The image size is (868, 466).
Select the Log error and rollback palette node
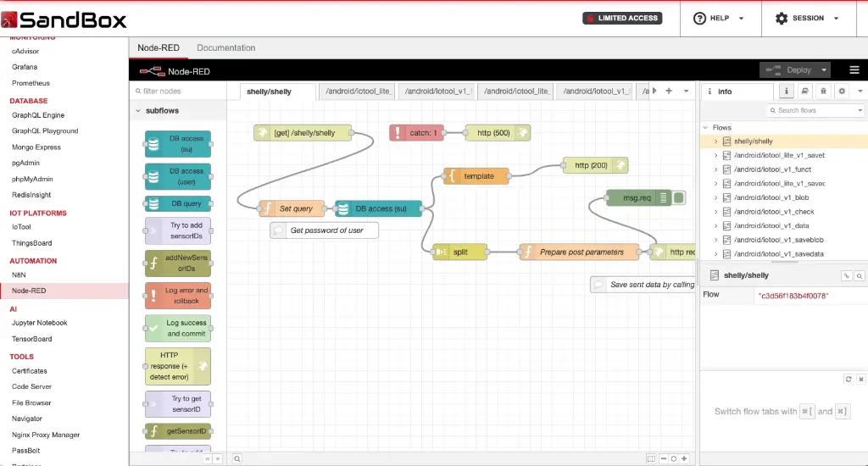(x=178, y=296)
